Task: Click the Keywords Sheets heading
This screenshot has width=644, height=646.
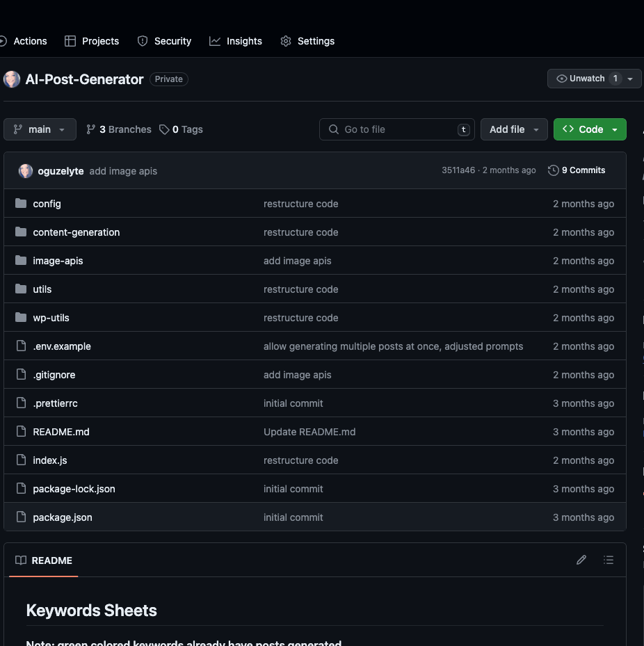Action: 92,610
